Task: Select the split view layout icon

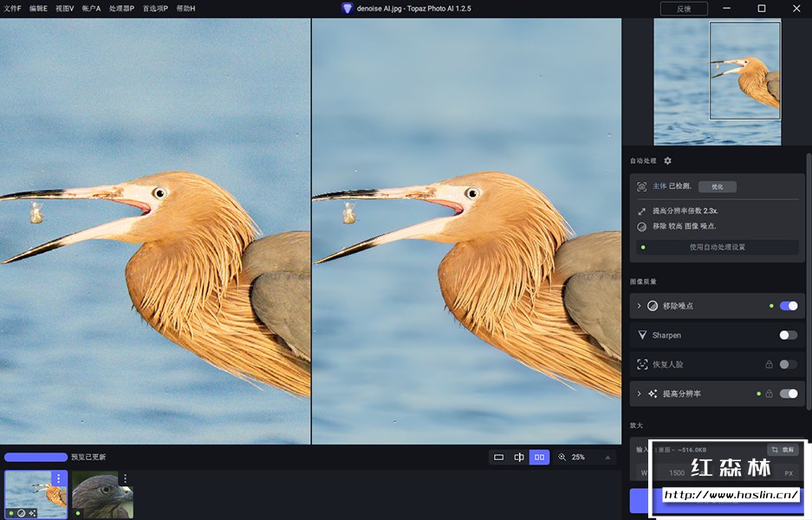Action: click(x=519, y=457)
